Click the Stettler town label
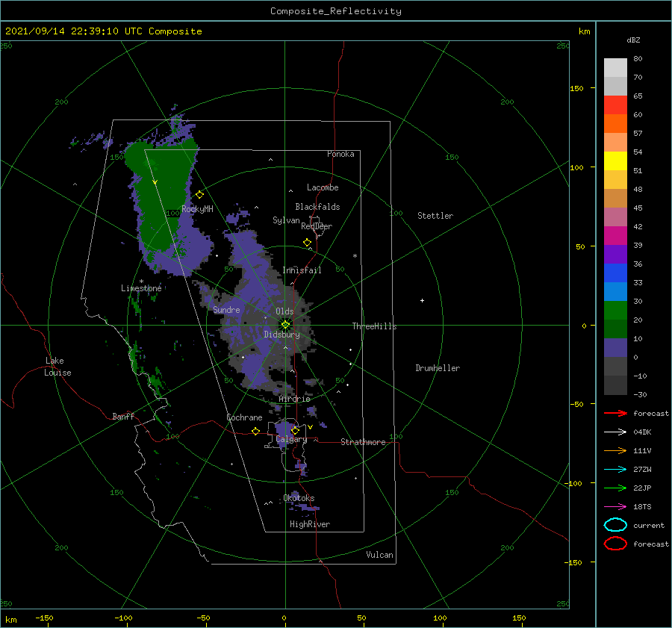The width and height of the screenshot is (672, 628). click(435, 216)
